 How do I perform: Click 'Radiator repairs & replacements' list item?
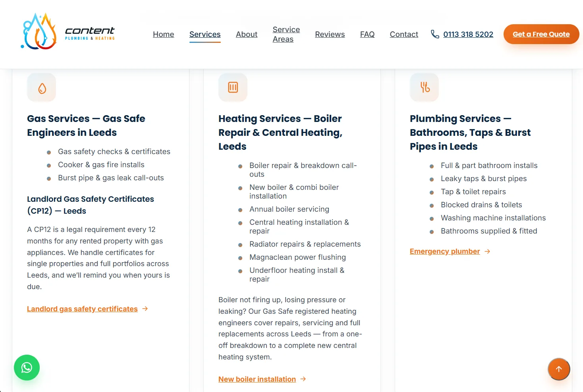[305, 244]
